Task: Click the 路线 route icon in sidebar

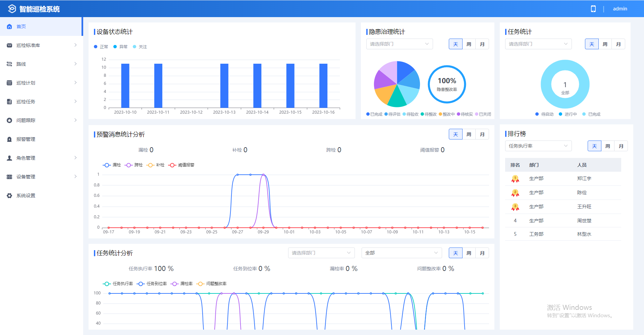Action: coord(9,64)
